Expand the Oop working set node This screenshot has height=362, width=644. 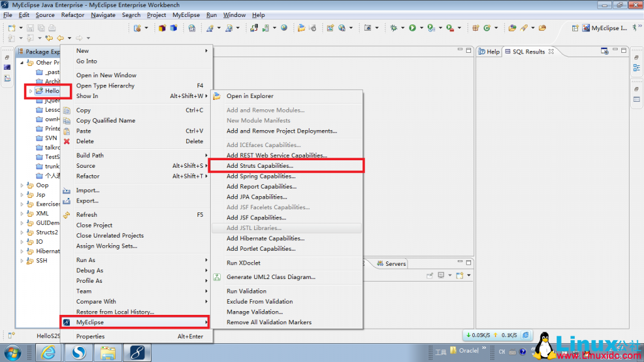pyautogui.click(x=22, y=185)
